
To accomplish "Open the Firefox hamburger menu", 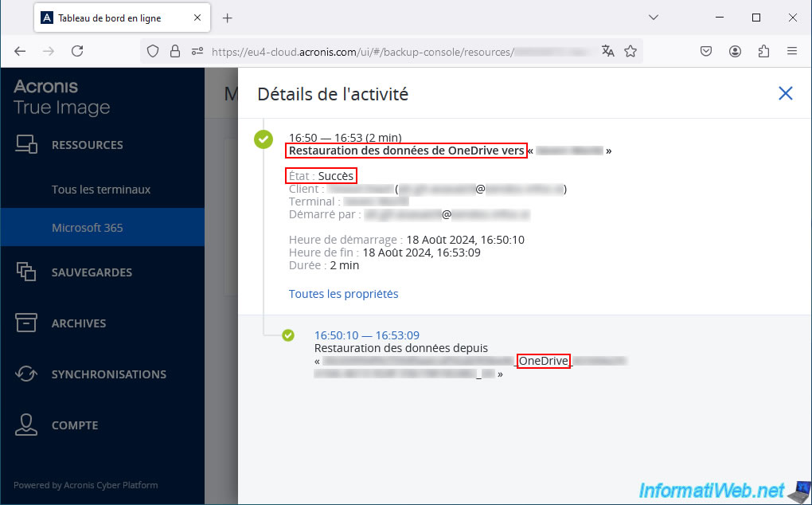I will (792, 51).
